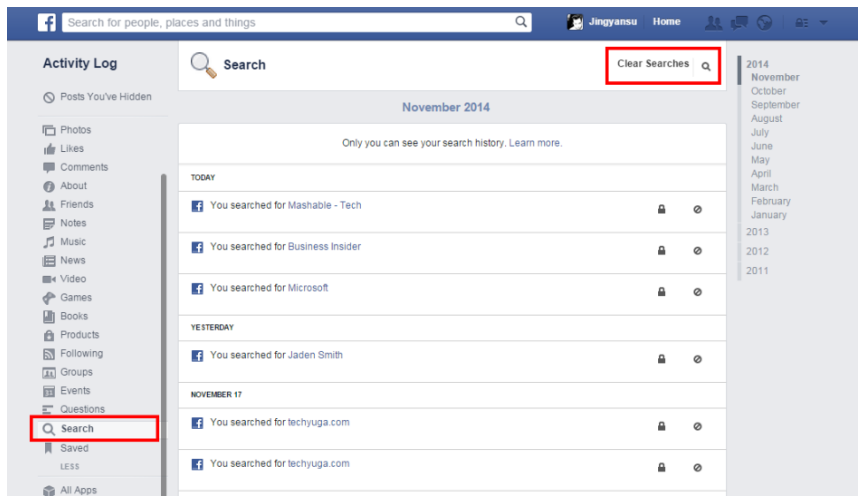This screenshot has width=864, height=501.
Task: Open privacy shortcuts lock icon
Action: click(x=801, y=23)
